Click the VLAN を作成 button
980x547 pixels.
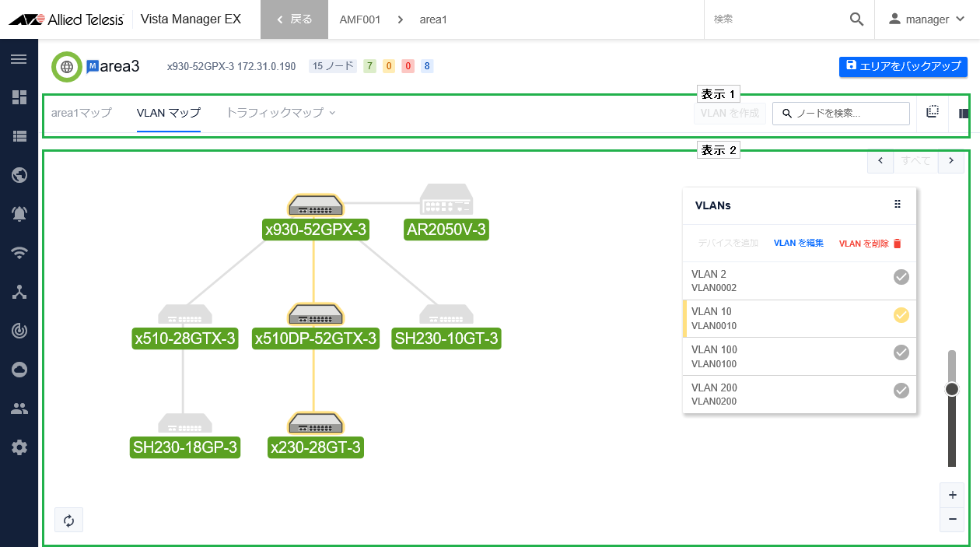tap(730, 114)
